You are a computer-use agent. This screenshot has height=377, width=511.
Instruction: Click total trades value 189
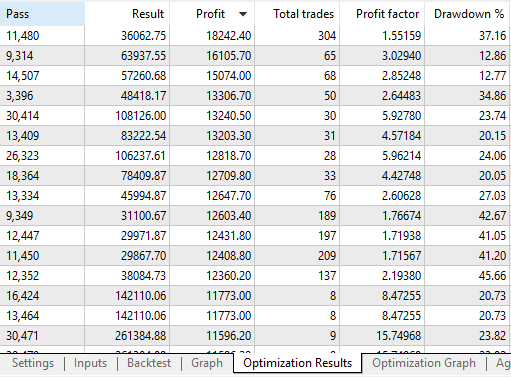[x=327, y=216]
